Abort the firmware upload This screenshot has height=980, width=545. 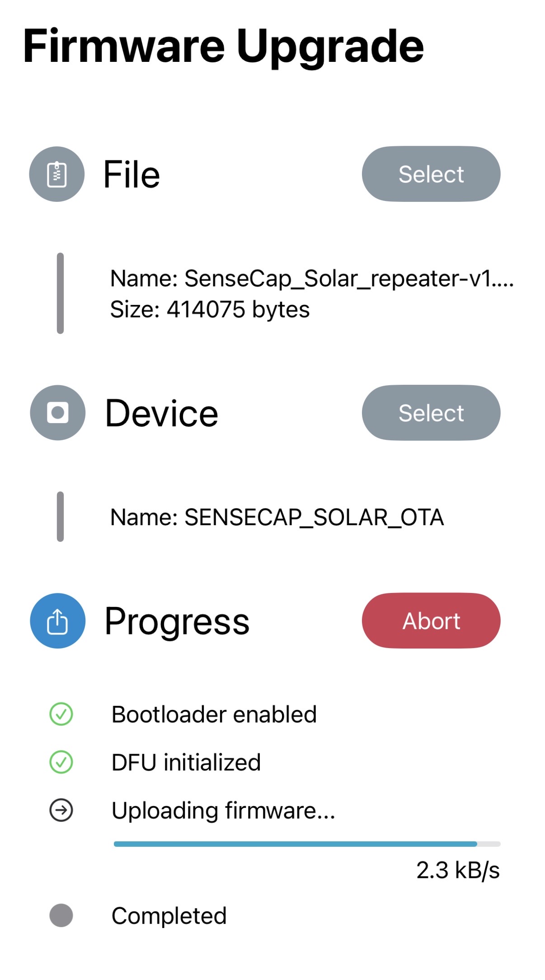(x=431, y=621)
